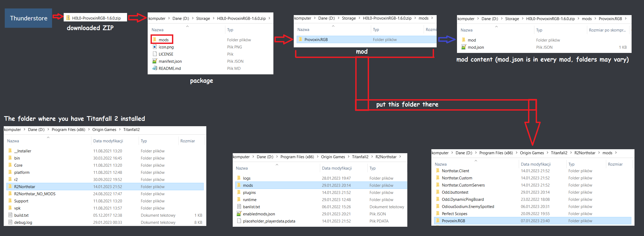
Task: Open the runtime folder icon
Action: (x=239, y=199)
